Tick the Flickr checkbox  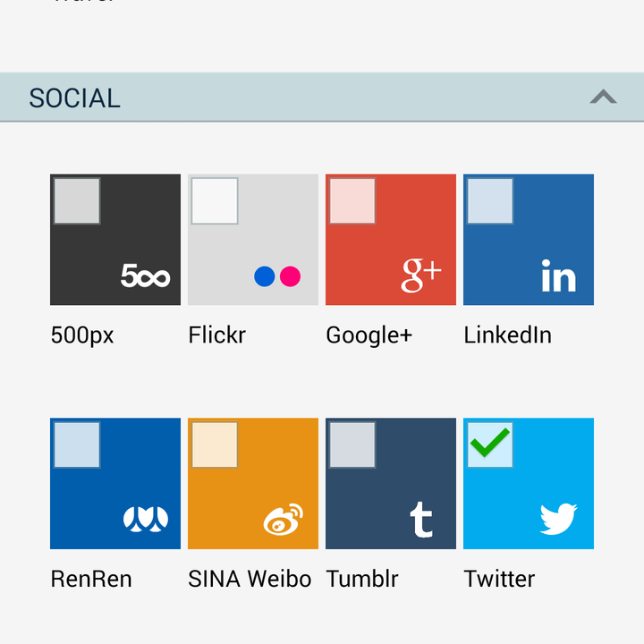[x=215, y=201]
